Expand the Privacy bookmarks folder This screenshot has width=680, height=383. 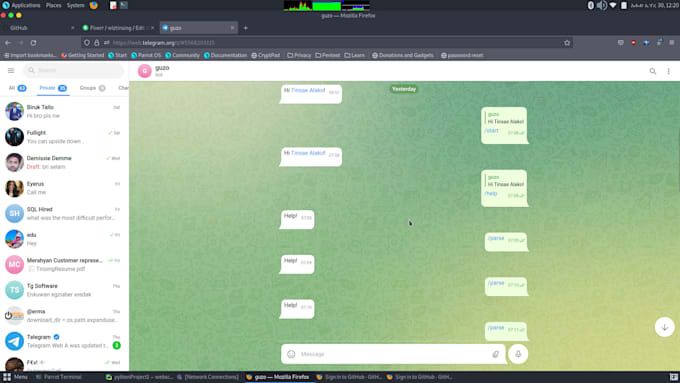click(299, 55)
